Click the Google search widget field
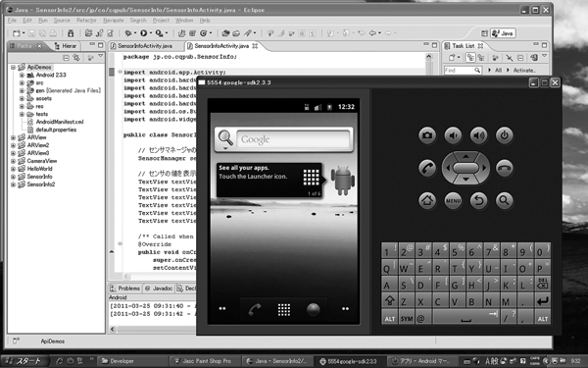This screenshot has height=368, width=588. (x=293, y=139)
